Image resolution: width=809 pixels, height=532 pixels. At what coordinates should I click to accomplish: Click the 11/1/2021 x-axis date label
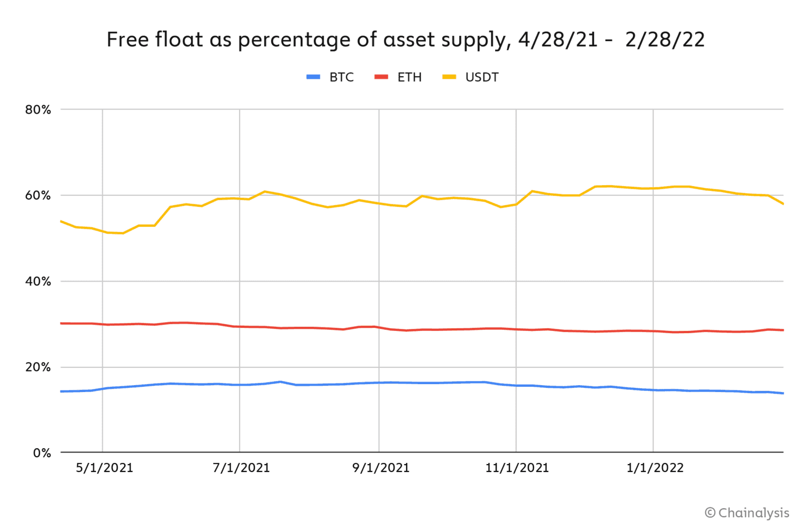click(517, 468)
